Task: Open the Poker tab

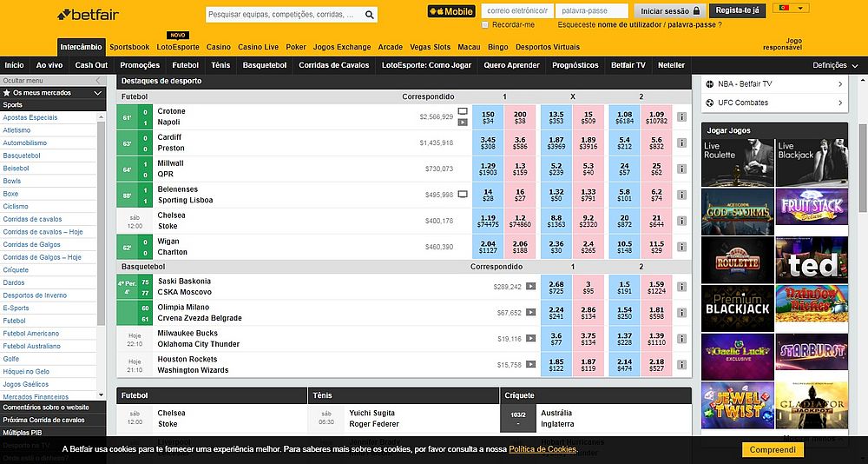Action: click(296, 47)
